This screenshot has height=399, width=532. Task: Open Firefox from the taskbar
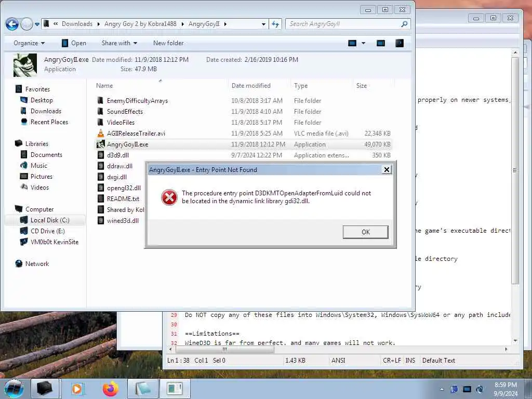pos(111,389)
